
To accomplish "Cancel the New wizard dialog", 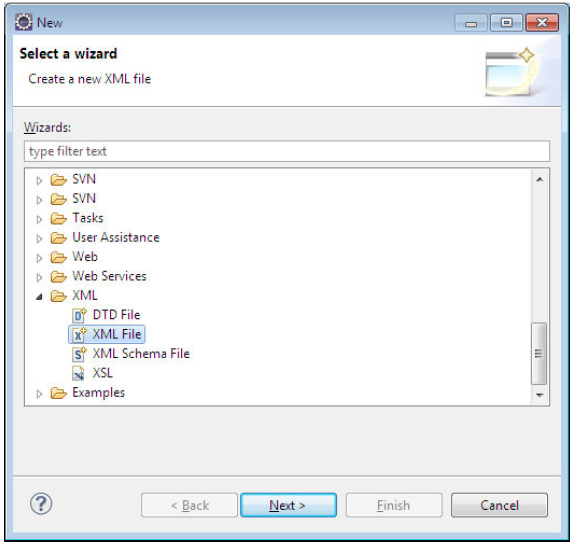I will pos(499,505).
